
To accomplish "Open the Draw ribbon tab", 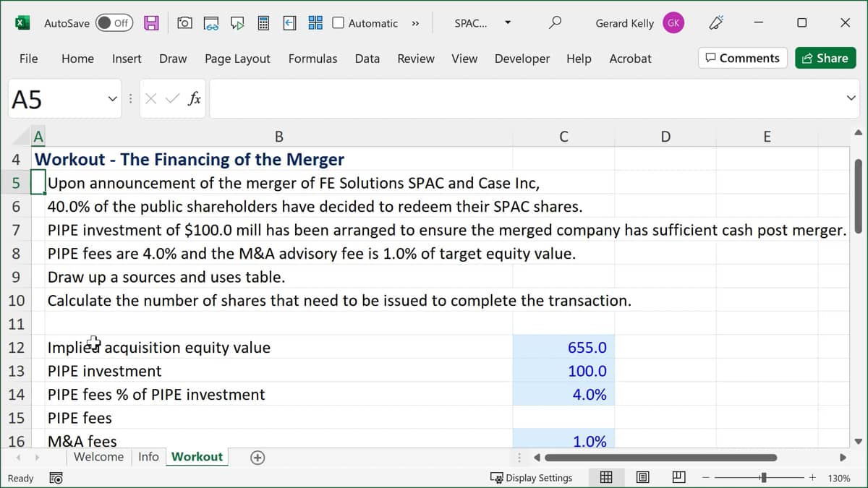I will click(173, 59).
